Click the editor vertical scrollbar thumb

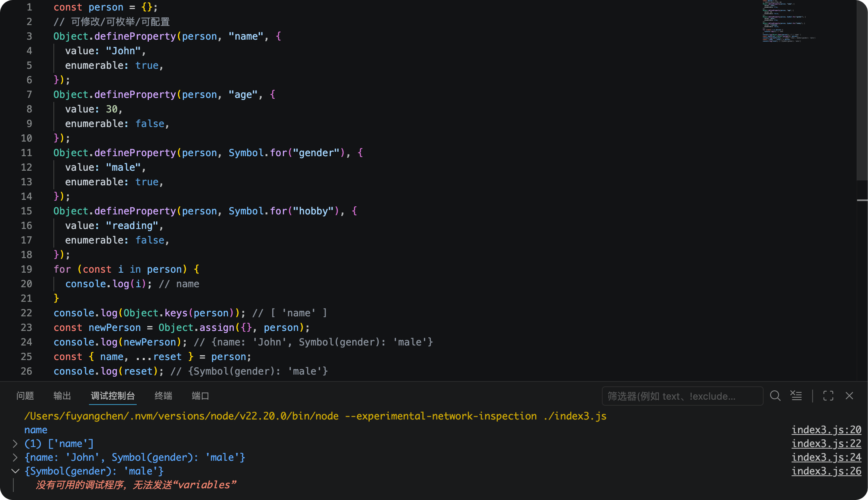(862, 90)
